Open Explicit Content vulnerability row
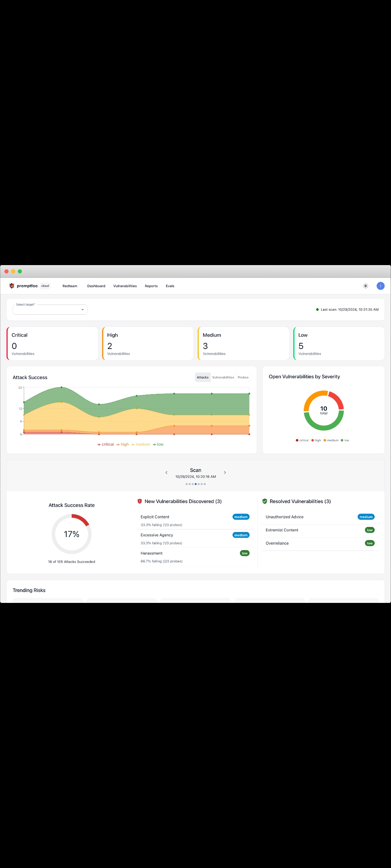The image size is (391, 868). [195, 520]
